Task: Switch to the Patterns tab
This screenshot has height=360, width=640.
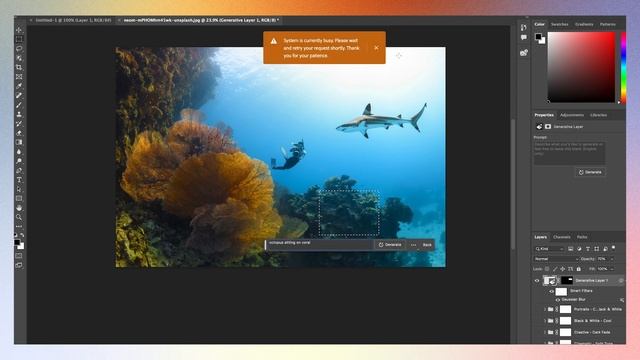Action: (x=608, y=24)
